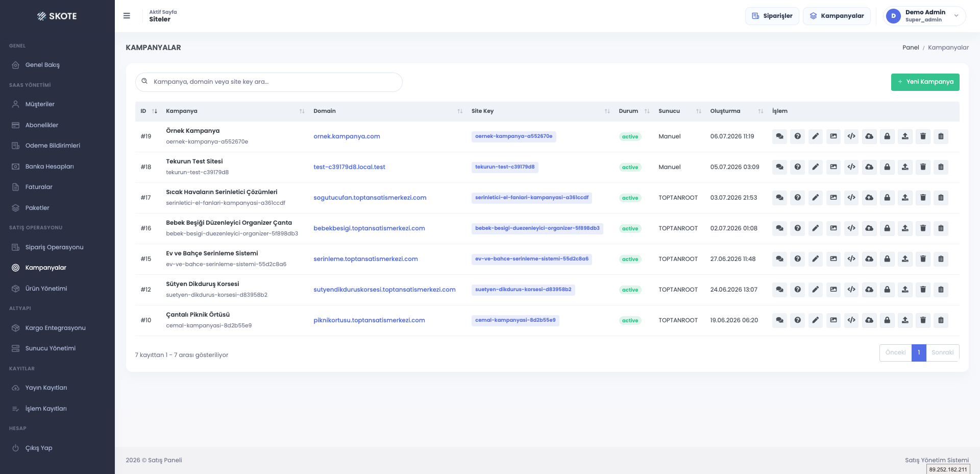
Task: Click code icon in campaign #17 row
Action: click(x=851, y=198)
